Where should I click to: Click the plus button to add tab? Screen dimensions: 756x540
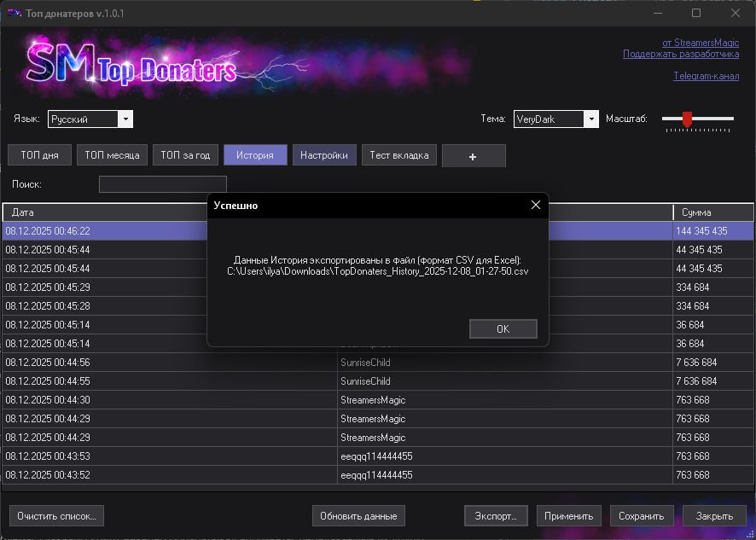pos(474,156)
